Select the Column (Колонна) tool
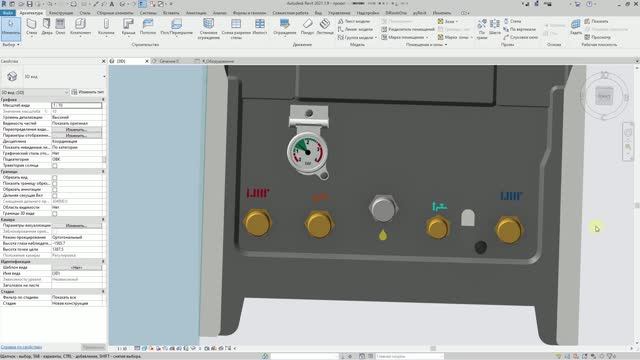 (x=106, y=27)
